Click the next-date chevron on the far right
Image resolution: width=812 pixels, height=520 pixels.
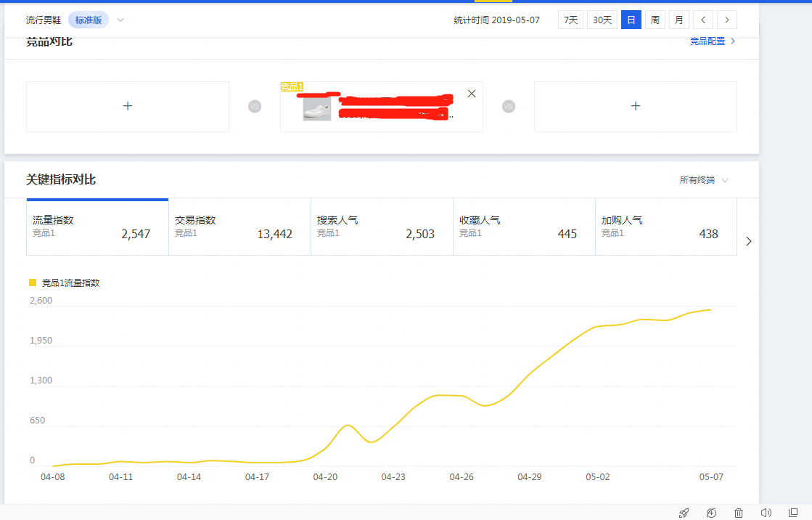(x=726, y=20)
